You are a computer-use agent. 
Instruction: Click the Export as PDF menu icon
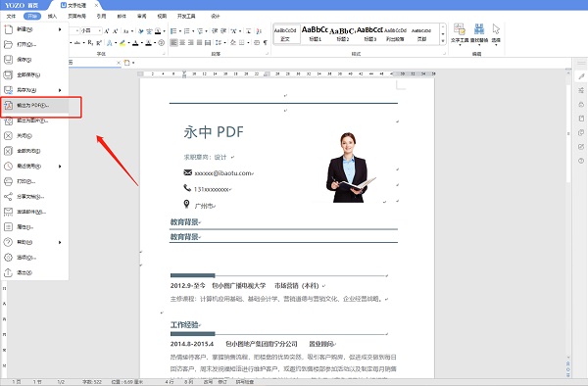click(x=8, y=105)
